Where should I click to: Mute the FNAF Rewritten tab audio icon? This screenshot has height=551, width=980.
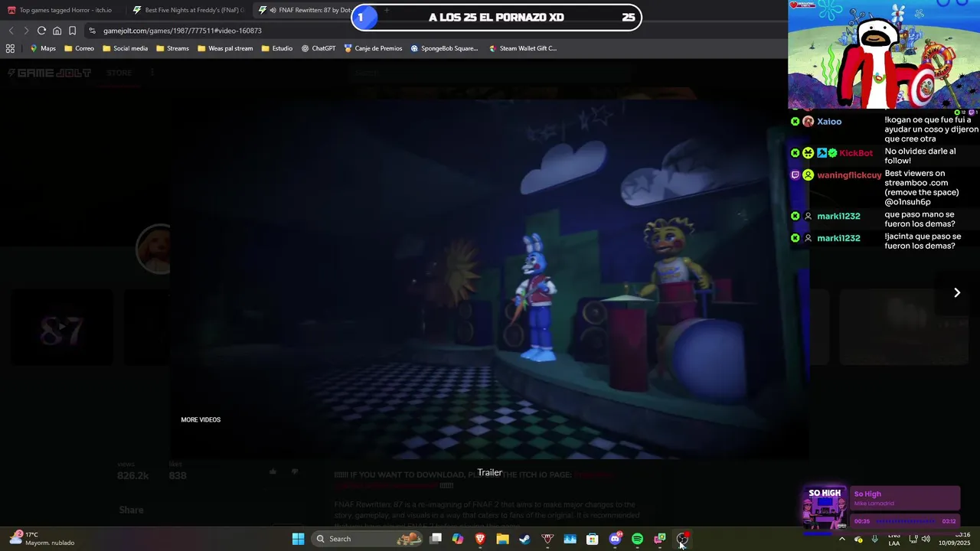coord(273,10)
